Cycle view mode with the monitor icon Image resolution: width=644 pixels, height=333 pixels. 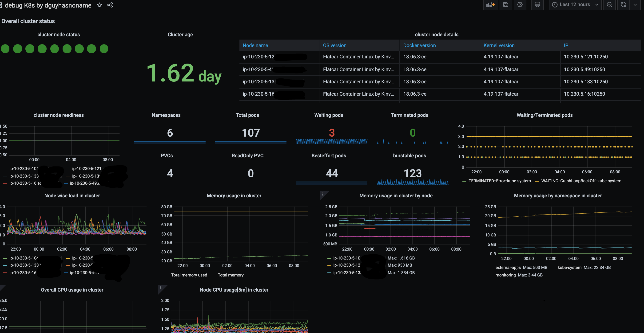tap(537, 5)
